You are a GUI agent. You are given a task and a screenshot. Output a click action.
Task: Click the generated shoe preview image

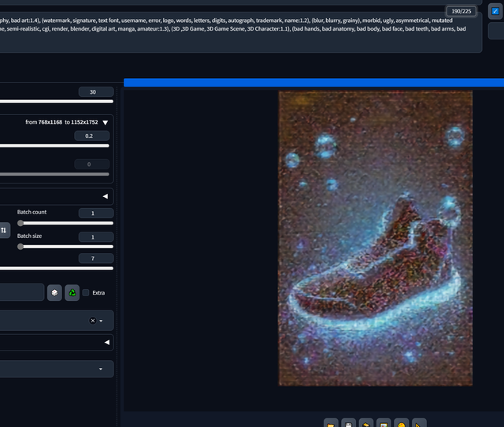pos(376,238)
